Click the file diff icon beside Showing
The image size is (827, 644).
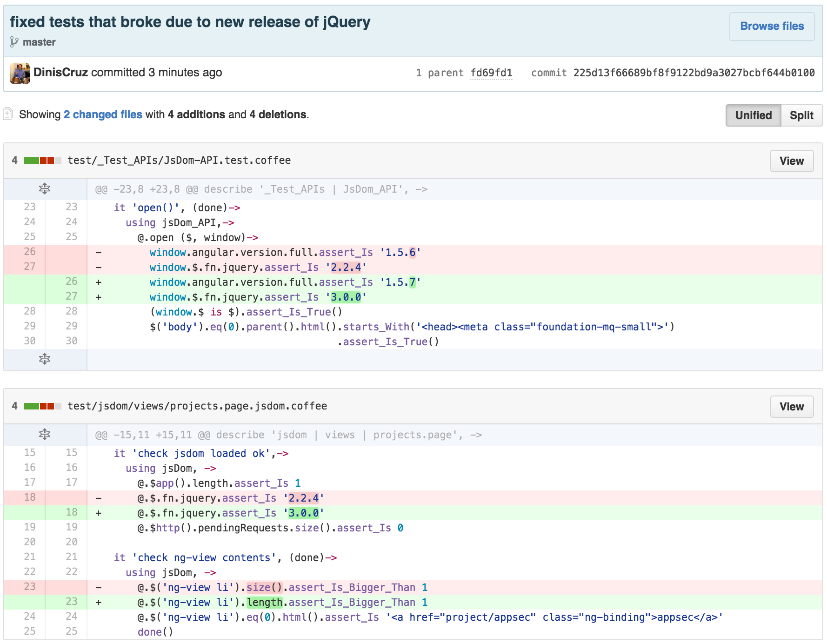(x=8, y=114)
